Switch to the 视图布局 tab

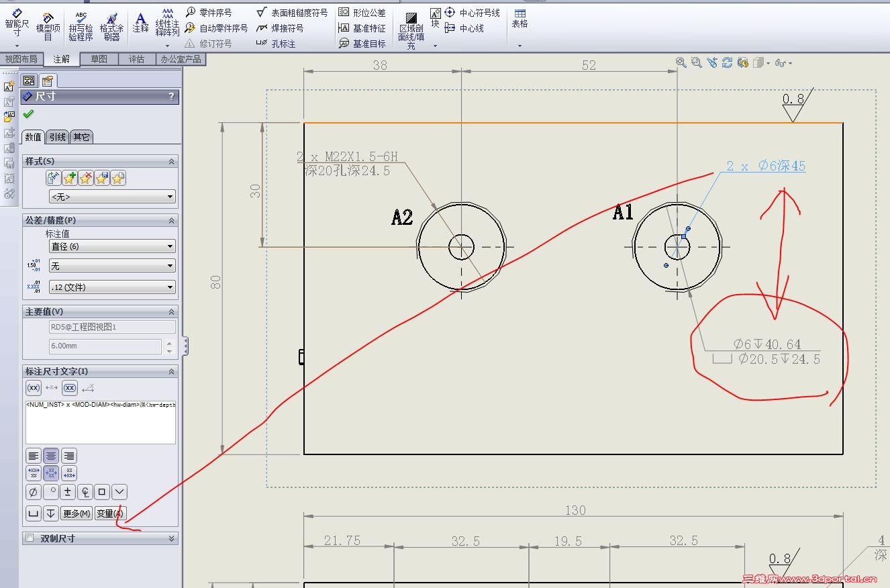(21, 59)
